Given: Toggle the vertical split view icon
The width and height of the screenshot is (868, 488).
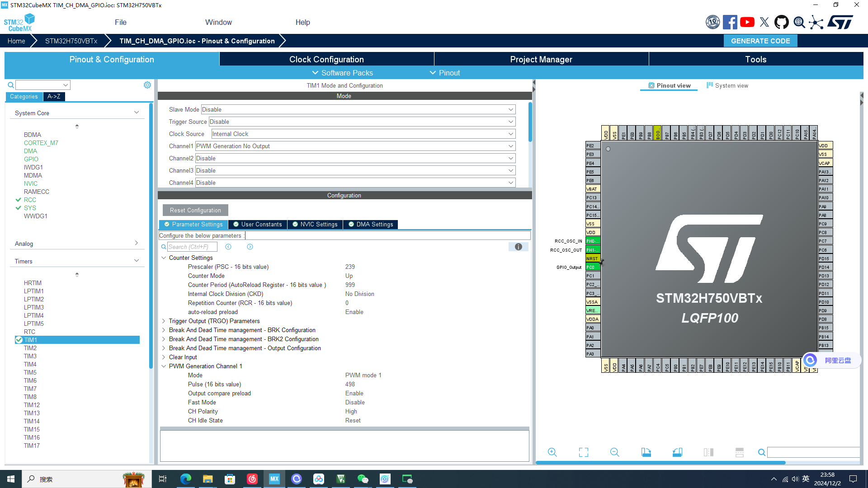Looking at the screenshot, I should (708, 452).
